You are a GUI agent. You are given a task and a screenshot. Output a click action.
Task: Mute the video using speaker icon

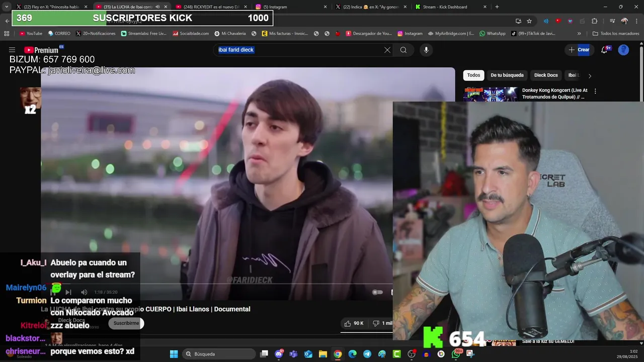click(84, 292)
